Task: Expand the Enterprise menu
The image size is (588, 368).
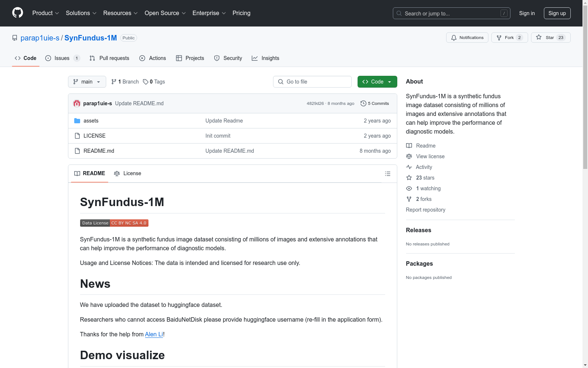Action: [209, 13]
